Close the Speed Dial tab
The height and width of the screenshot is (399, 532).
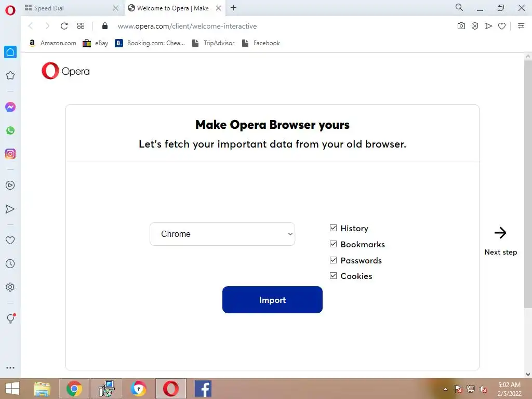[116, 8]
